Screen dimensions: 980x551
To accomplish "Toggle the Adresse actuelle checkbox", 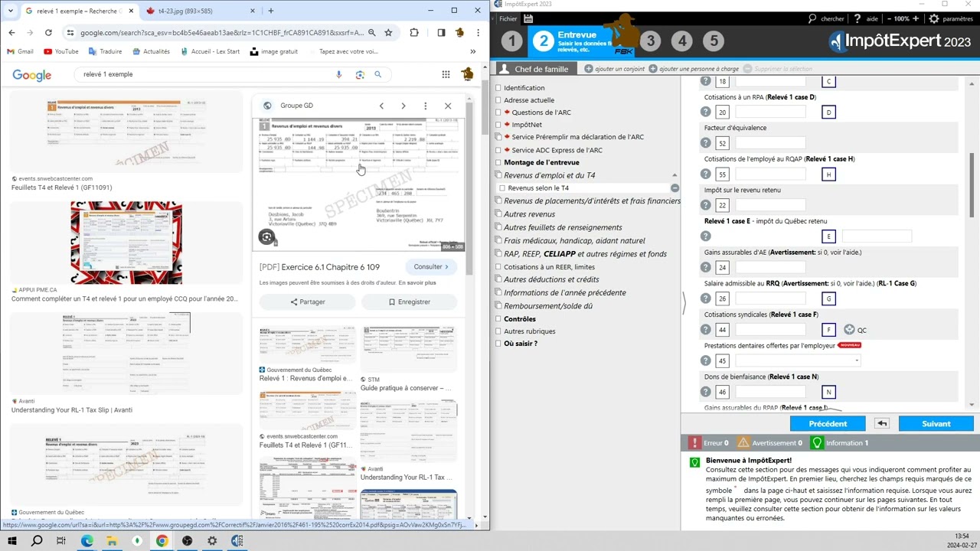I will pos(498,100).
